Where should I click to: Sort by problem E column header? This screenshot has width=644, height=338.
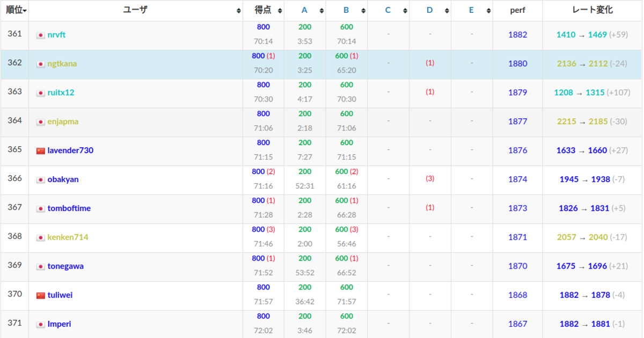click(x=471, y=10)
